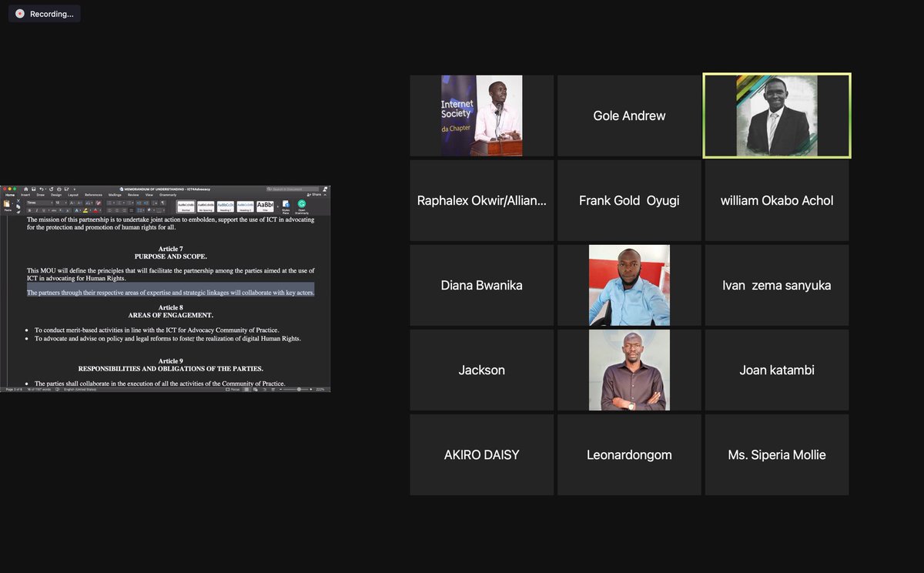Open the Paste button in Word ribbon

(7, 206)
